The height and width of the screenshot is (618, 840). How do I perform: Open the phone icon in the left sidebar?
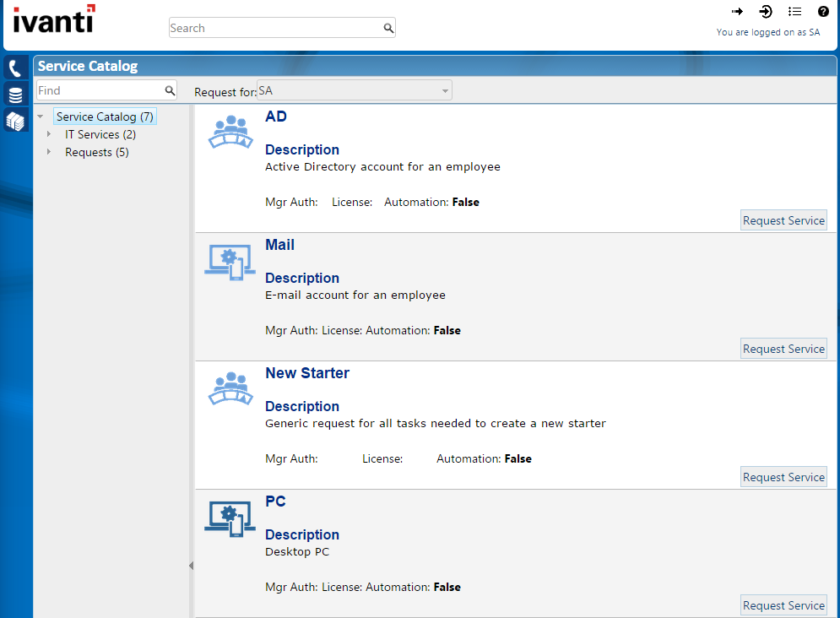click(15, 68)
